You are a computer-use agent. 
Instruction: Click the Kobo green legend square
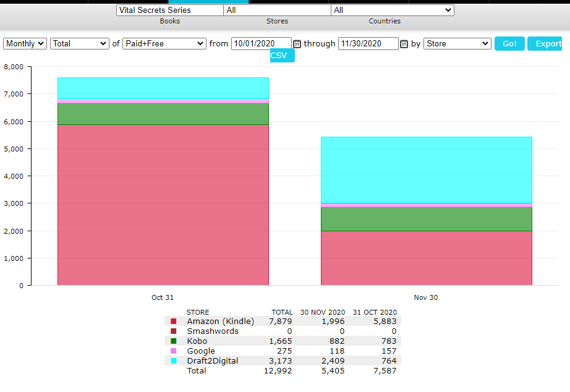tap(174, 341)
